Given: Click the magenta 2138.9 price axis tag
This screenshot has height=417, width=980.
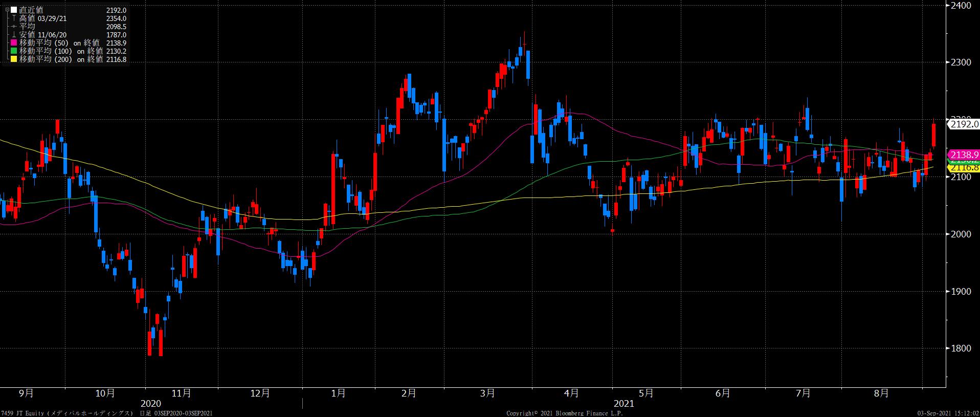Looking at the screenshot, I should [964, 154].
